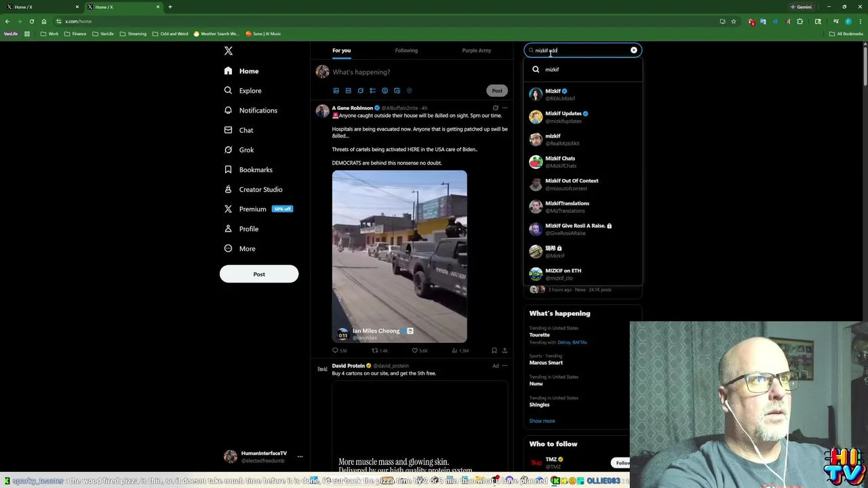Click Show more under trends

pyautogui.click(x=542, y=421)
